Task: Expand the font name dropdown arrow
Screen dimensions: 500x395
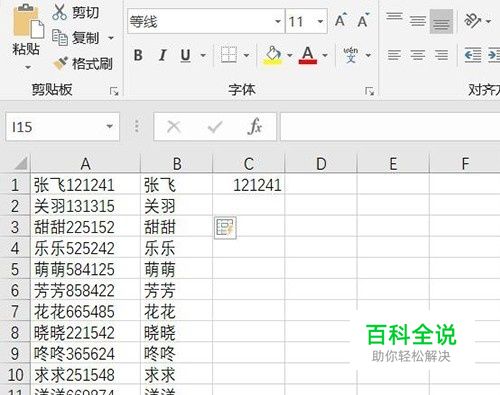Action: click(278, 22)
